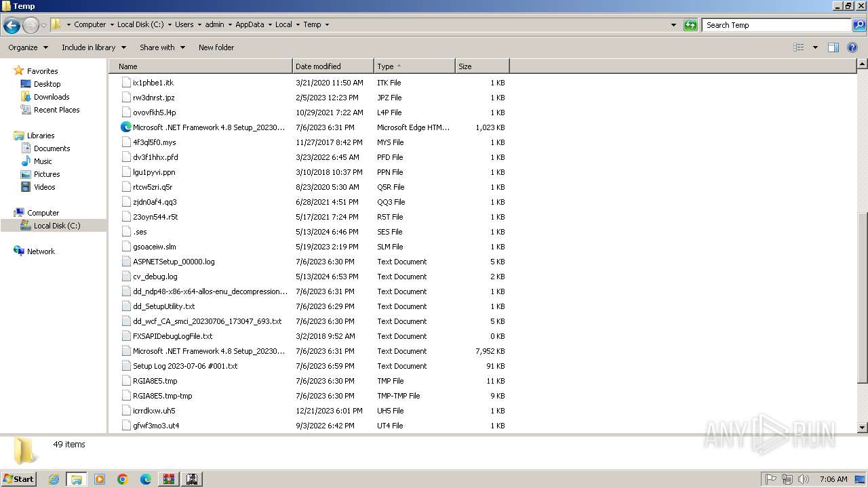The width and height of the screenshot is (868, 488).
Task: Open the Organize dropdown menu
Action: click(28, 47)
